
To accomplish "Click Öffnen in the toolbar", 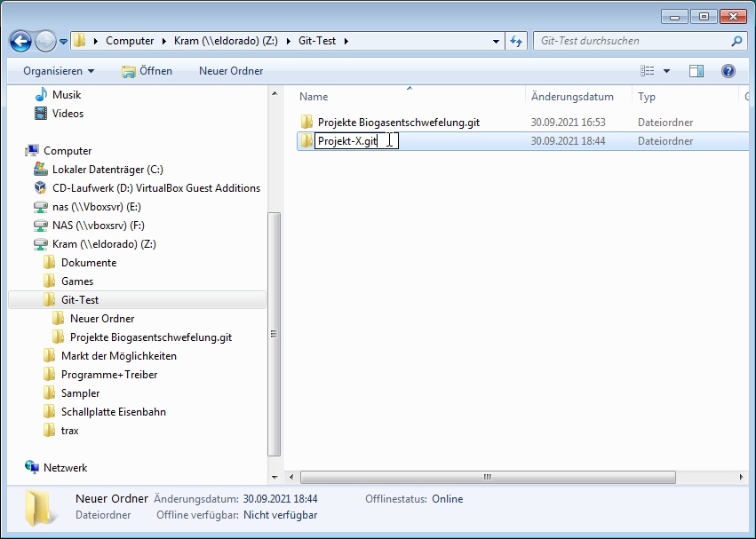I will click(x=147, y=71).
